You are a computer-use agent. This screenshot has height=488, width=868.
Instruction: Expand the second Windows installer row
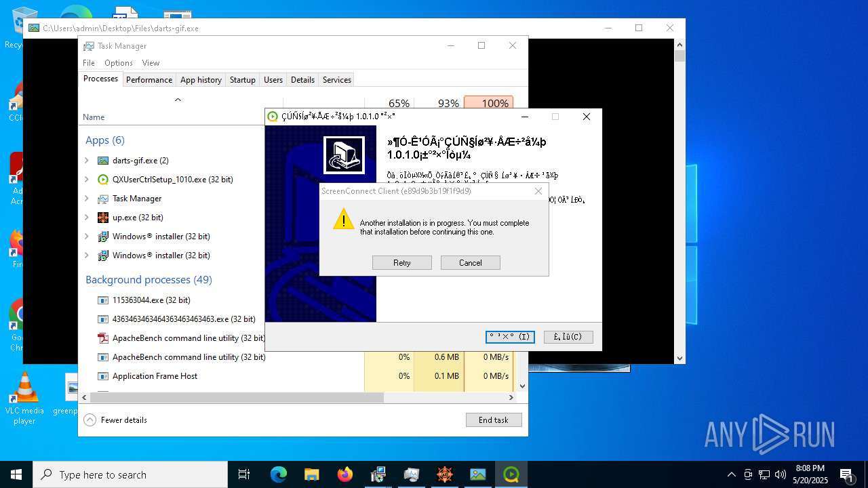[x=87, y=256]
